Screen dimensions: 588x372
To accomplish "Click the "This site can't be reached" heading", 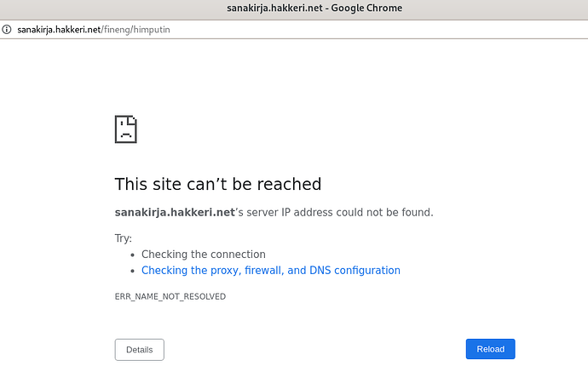I will [x=218, y=184].
